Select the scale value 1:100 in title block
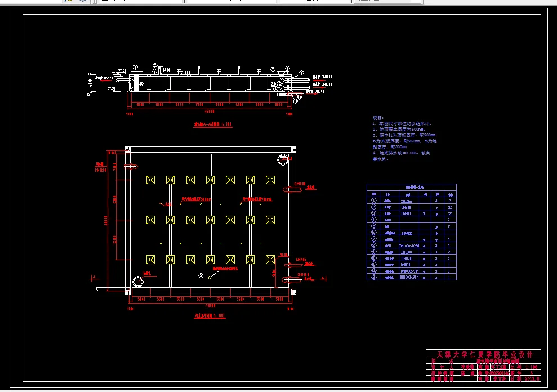557x392 pixels. point(532,367)
